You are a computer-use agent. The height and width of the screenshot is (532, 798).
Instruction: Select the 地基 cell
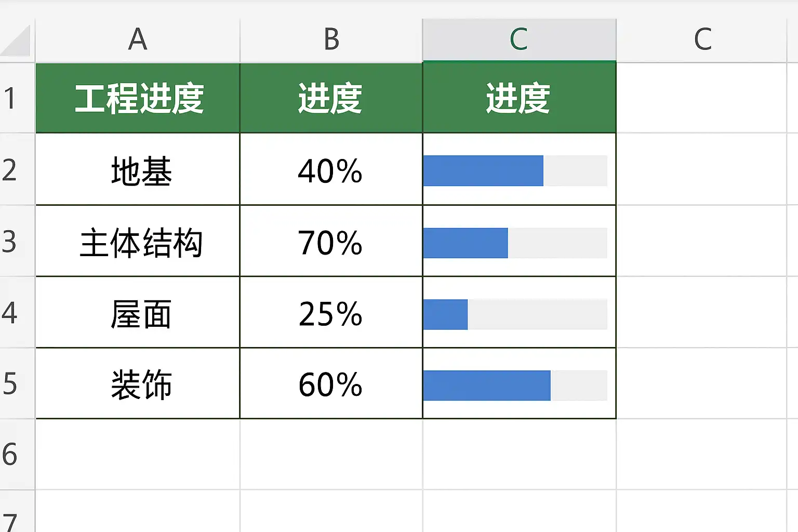coord(138,170)
